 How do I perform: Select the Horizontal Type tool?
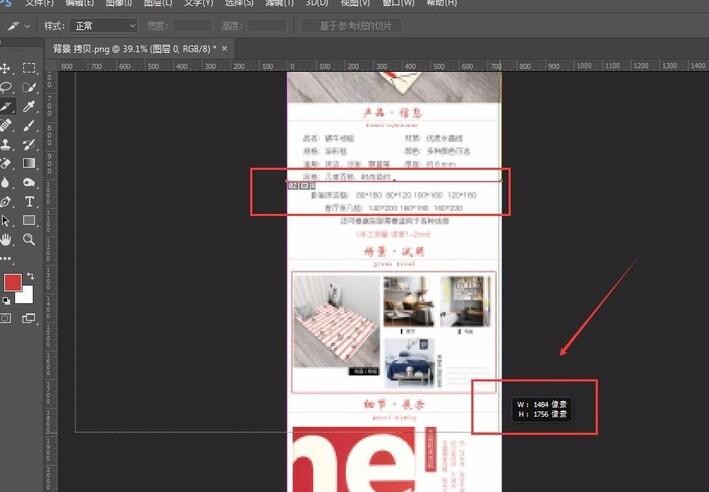29,201
